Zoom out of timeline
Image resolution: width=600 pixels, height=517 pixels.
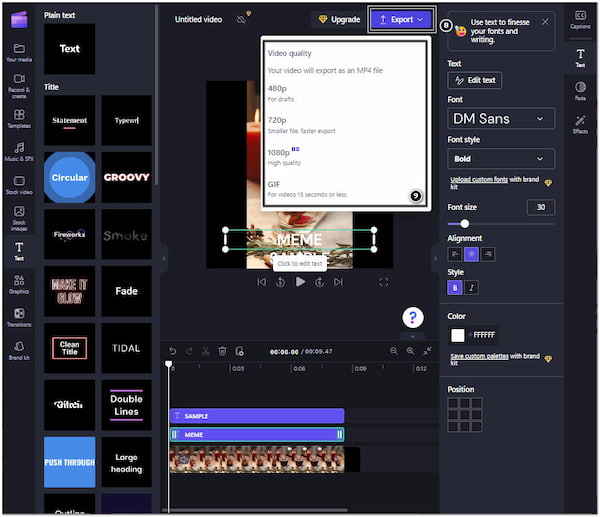click(x=393, y=351)
